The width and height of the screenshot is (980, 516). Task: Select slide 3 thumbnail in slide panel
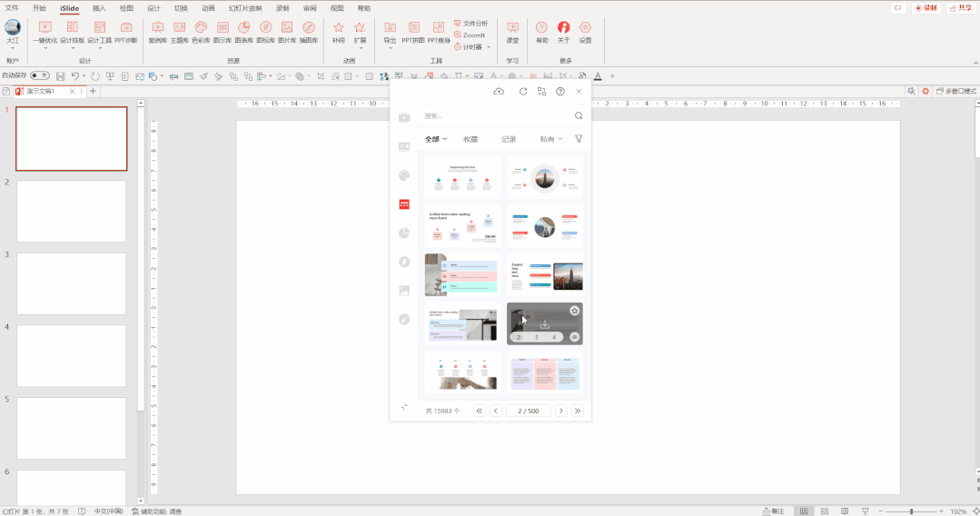(72, 283)
